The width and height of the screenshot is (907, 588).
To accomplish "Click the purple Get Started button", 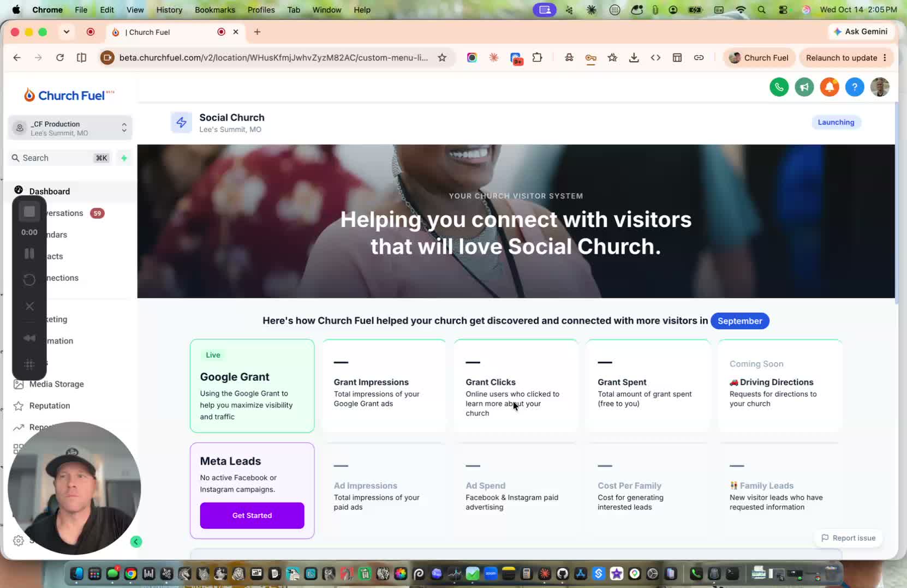I will click(252, 515).
